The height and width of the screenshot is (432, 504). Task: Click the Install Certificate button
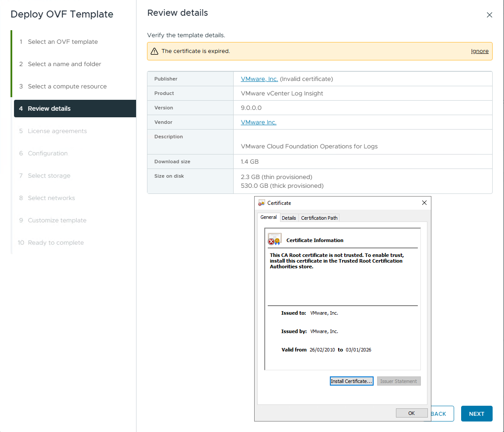point(351,381)
